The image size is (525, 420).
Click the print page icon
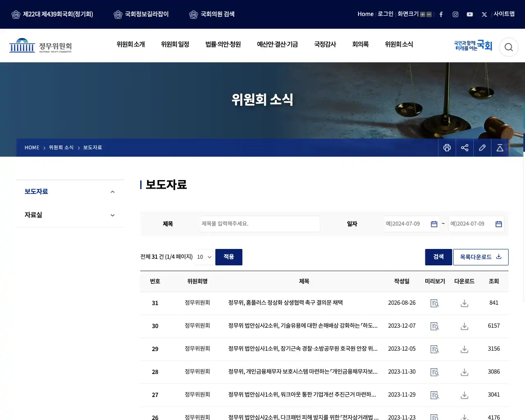tap(447, 148)
